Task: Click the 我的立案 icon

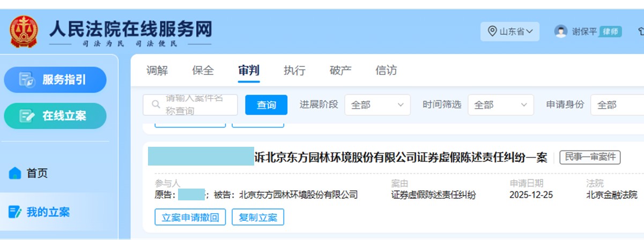Action: (x=15, y=212)
